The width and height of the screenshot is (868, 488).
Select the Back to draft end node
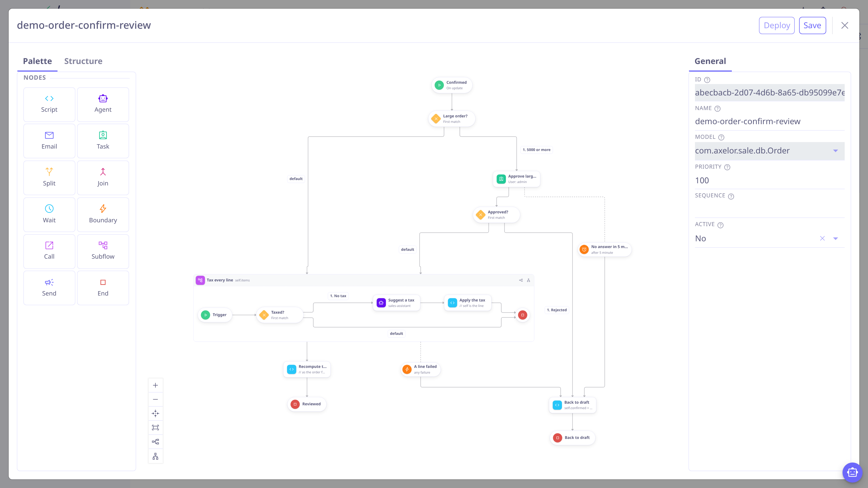pyautogui.click(x=573, y=438)
